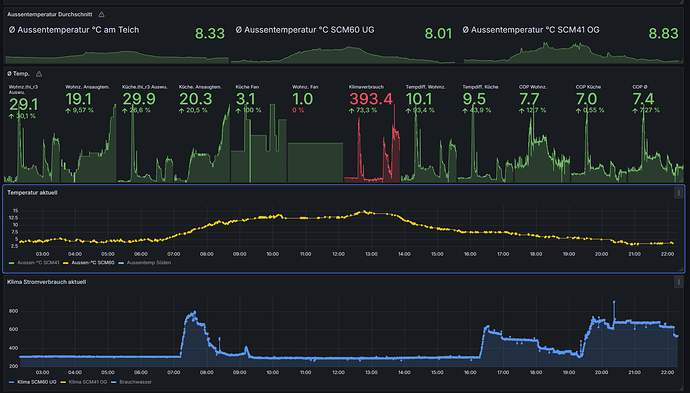690x393 pixels.
Task: Click the 8.01 SCM60 UG value
Action: pyautogui.click(x=438, y=33)
